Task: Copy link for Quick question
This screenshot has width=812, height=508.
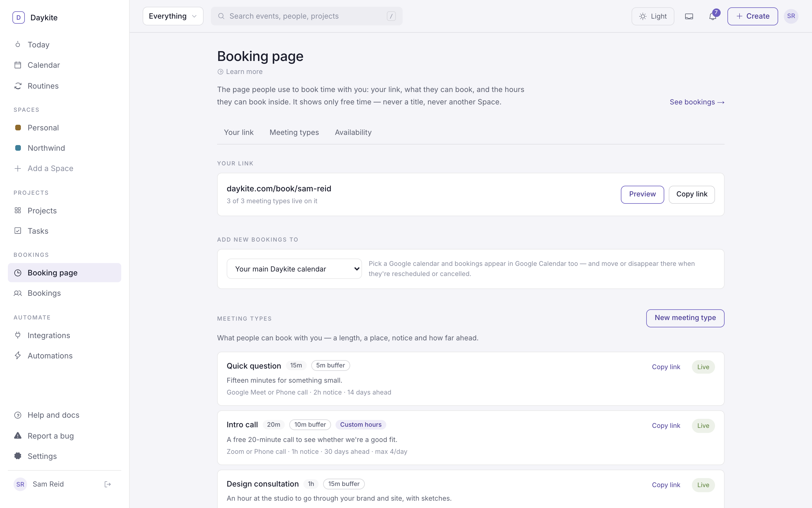Action: tap(666, 367)
